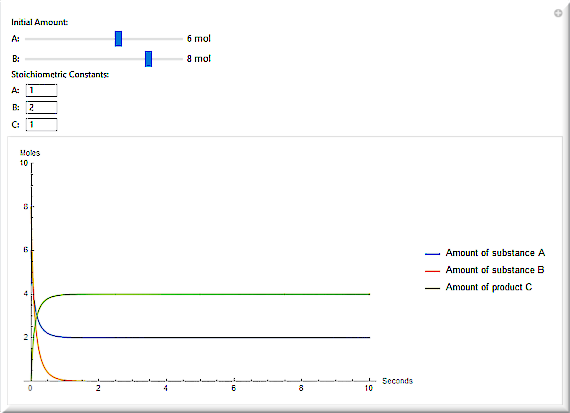
Task: Click the 'Seconds' x-axis label
Action: click(397, 381)
